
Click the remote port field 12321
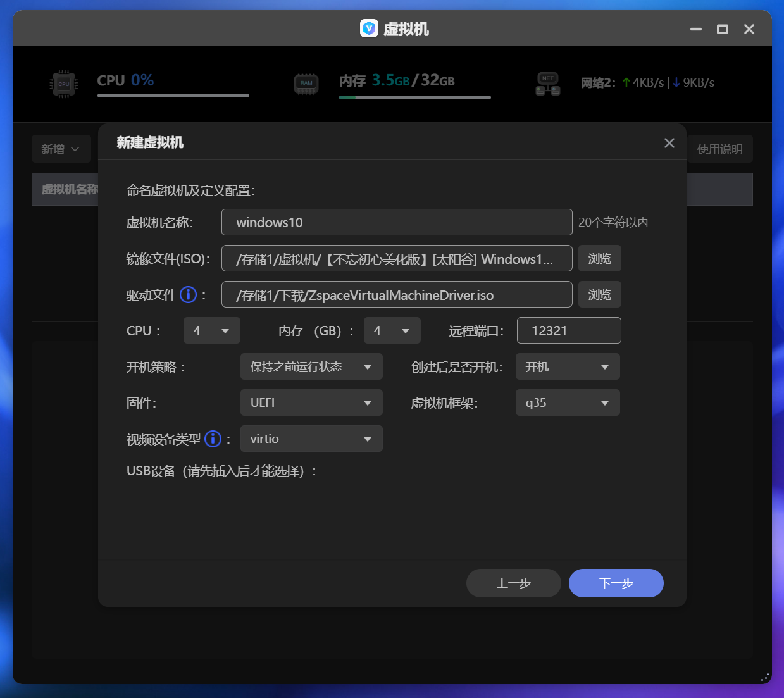[569, 330]
